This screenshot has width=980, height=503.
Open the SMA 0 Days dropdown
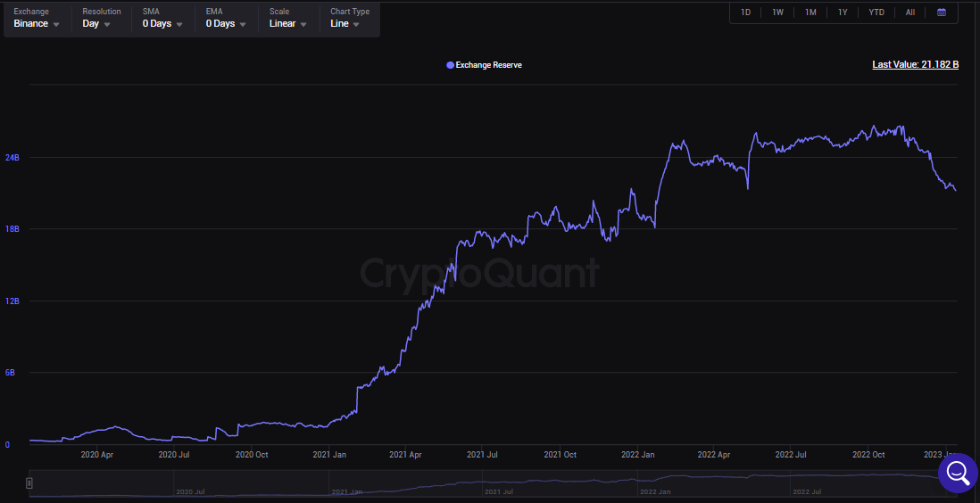pos(162,24)
